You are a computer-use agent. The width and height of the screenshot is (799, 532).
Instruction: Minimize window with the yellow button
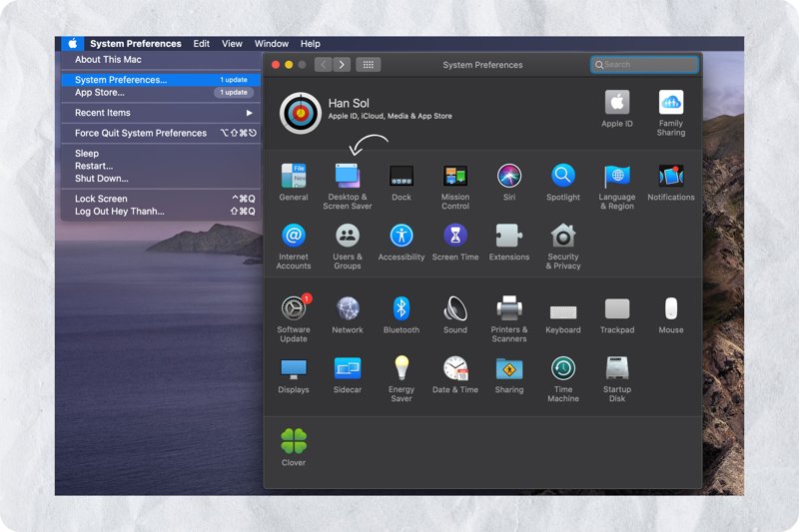click(289, 65)
